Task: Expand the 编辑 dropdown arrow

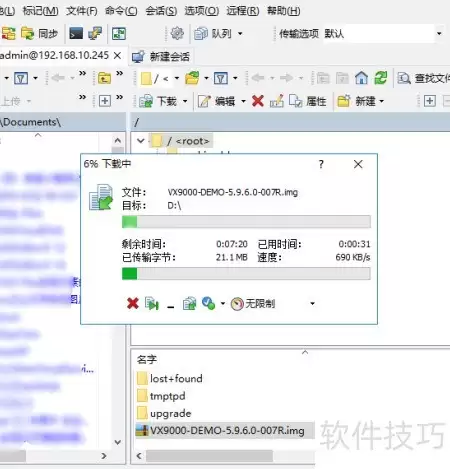Action: [243, 101]
